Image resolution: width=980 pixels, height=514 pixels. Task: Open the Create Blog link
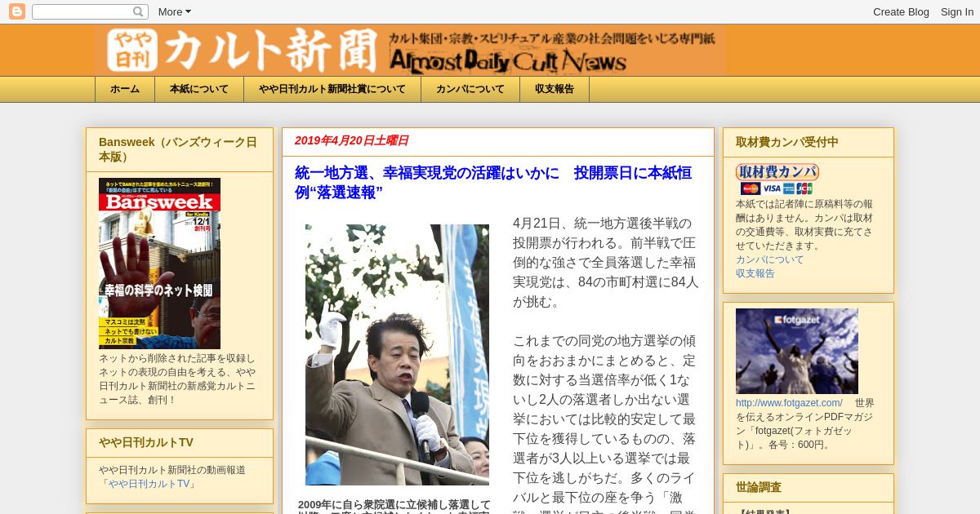[x=901, y=11]
